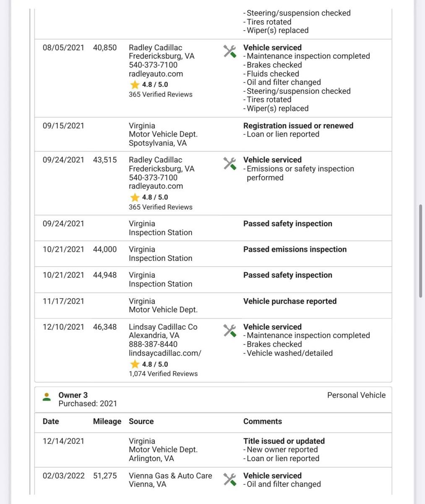Click wrench icon for 08/05/2021 service

pyautogui.click(x=229, y=51)
